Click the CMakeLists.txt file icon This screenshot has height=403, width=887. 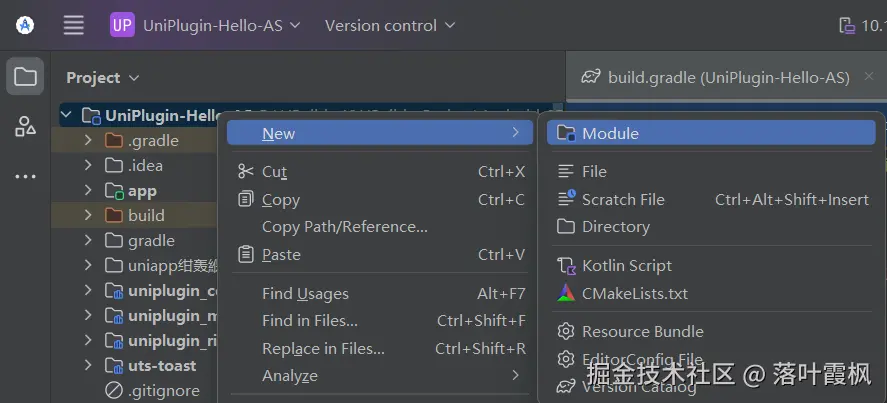[566, 293]
